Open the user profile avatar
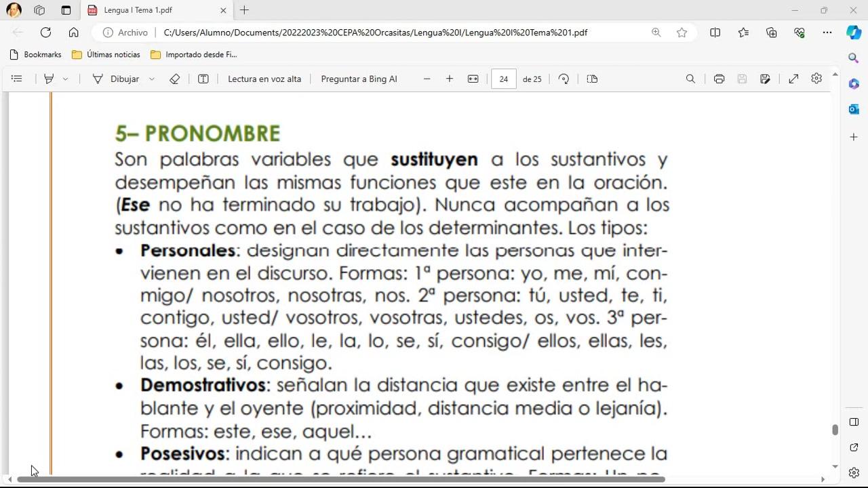The width and height of the screenshot is (868, 488). (14, 10)
